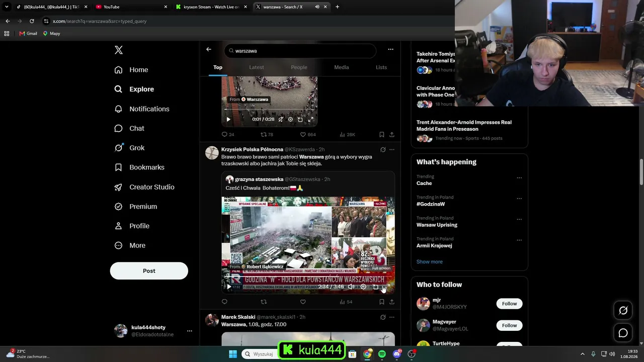Open the floating chat messages button

pyautogui.click(x=623, y=333)
